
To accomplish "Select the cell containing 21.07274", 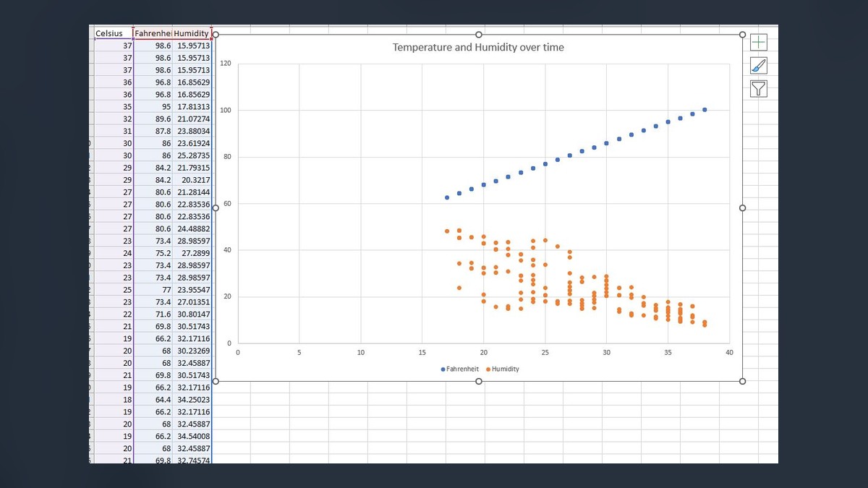I will pyautogui.click(x=192, y=119).
